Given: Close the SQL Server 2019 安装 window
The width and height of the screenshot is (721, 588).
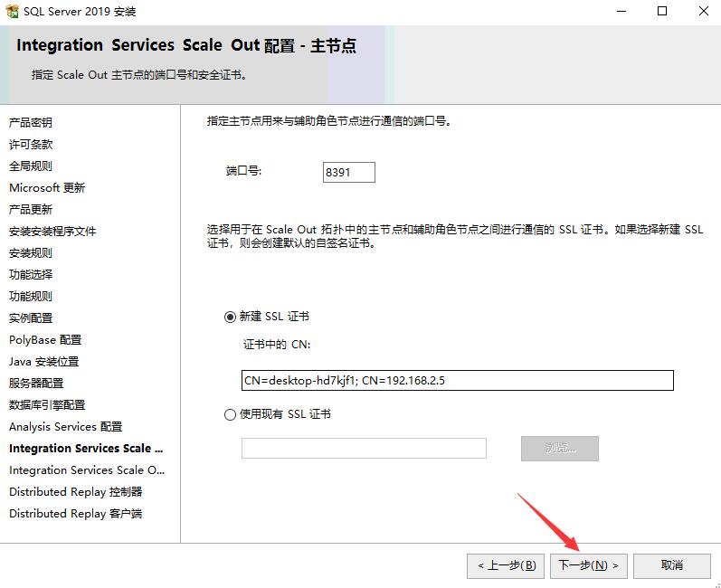Looking at the screenshot, I should 704,11.
